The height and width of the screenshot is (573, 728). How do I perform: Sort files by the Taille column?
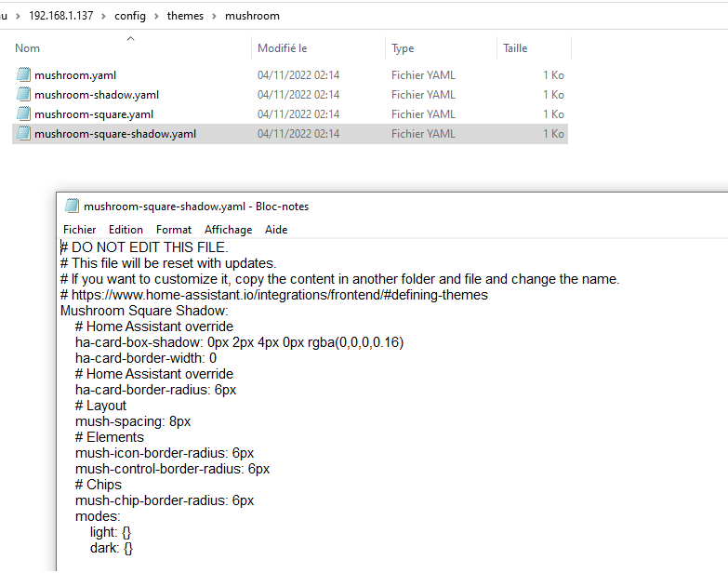coord(515,48)
